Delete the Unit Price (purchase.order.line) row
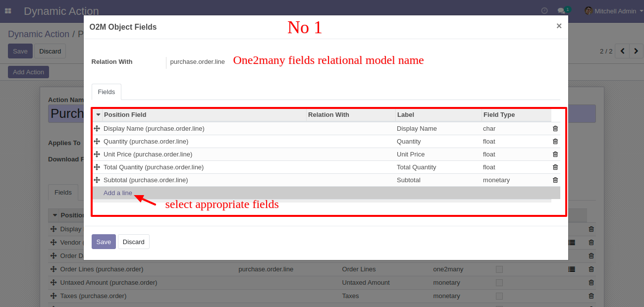The width and height of the screenshot is (644, 307). 555,154
